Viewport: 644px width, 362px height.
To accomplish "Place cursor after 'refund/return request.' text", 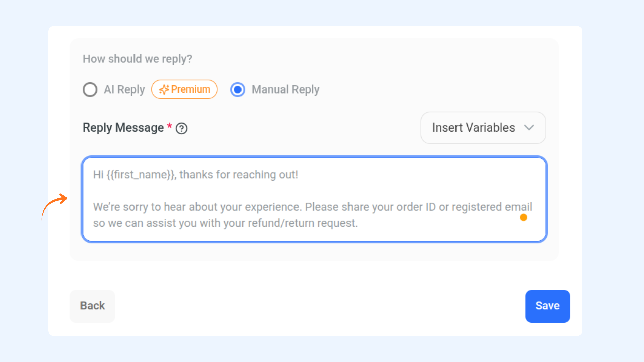I will 359,223.
